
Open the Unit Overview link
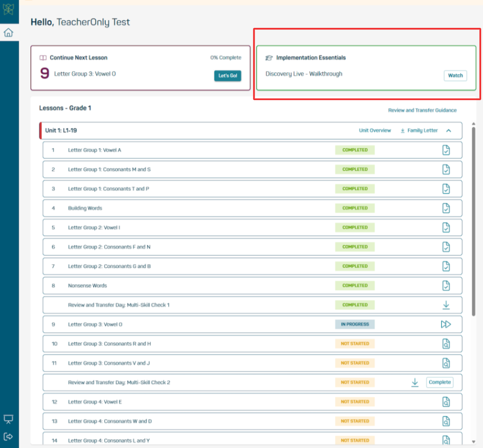click(x=374, y=131)
